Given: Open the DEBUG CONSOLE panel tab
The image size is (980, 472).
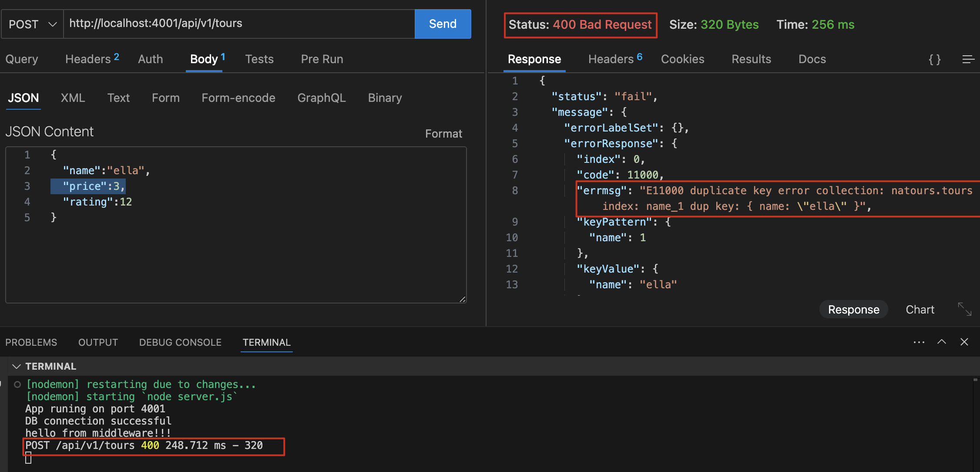Looking at the screenshot, I should pyautogui.click(x=180, y=342).
